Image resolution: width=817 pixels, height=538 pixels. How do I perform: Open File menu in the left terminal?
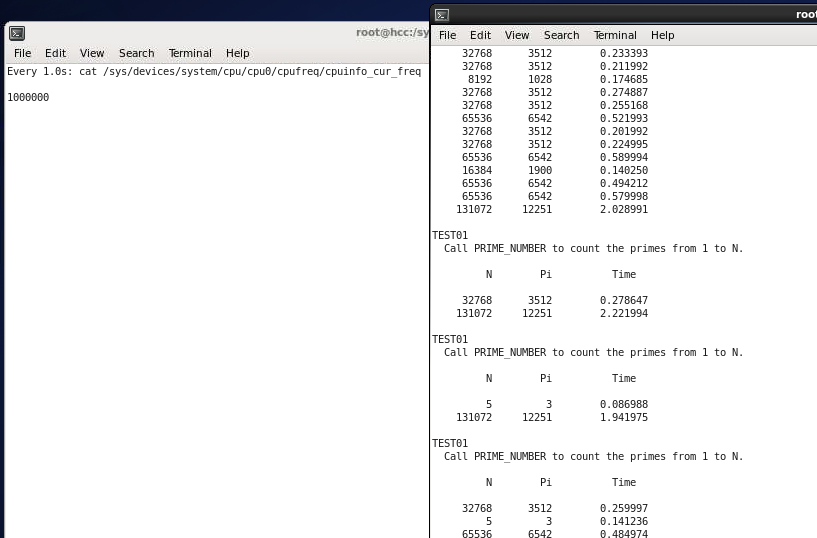tap(22, 53)
